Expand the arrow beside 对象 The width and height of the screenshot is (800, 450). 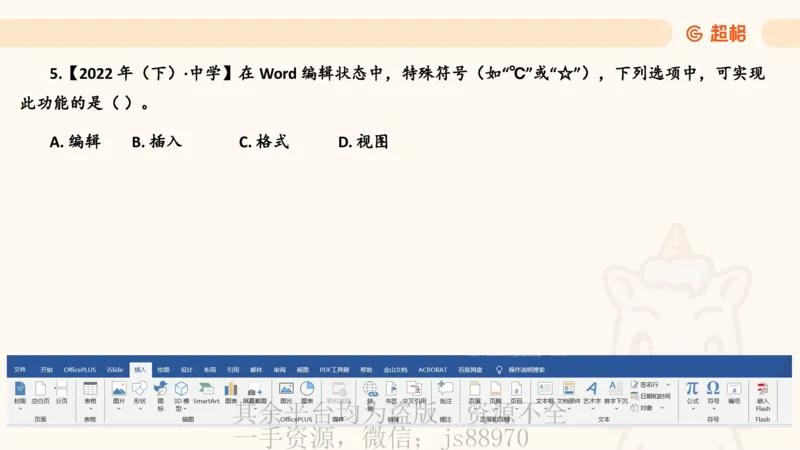tap(662, 408)
